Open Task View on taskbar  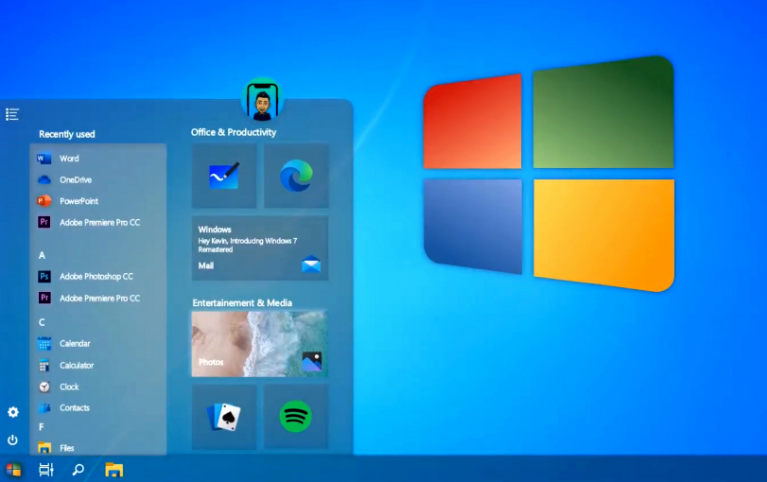[x=46, y=470]
